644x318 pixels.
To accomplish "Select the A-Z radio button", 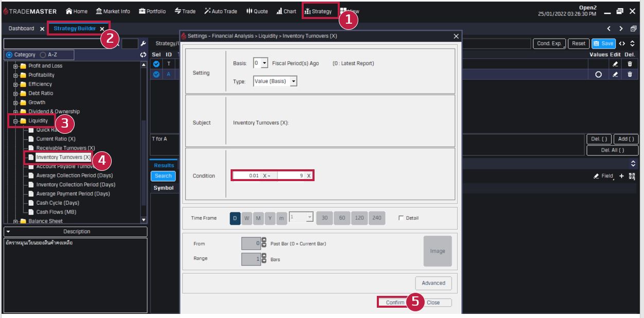I will coord(43,55).
